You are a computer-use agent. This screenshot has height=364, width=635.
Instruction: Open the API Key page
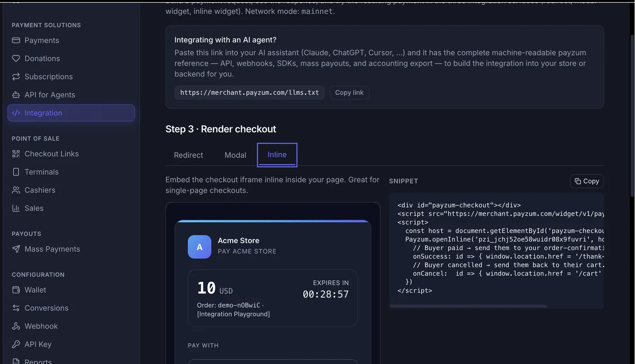coord(71,345)
